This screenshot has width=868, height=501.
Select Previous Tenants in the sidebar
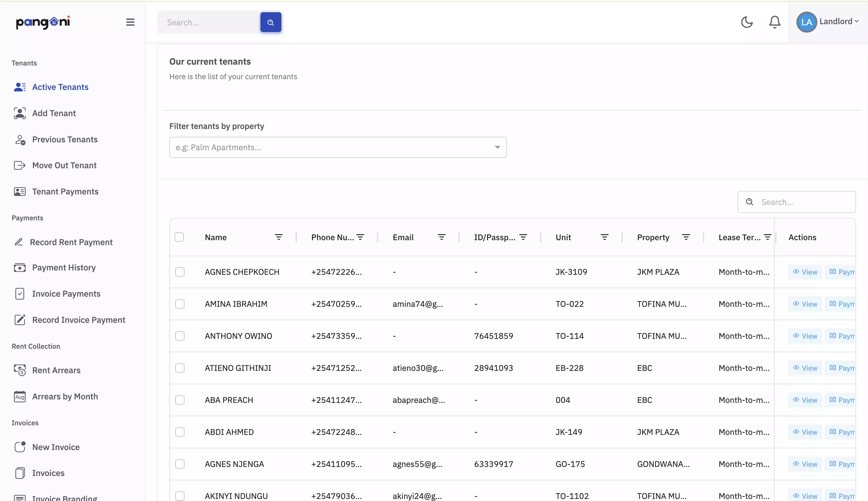(65, 139)
